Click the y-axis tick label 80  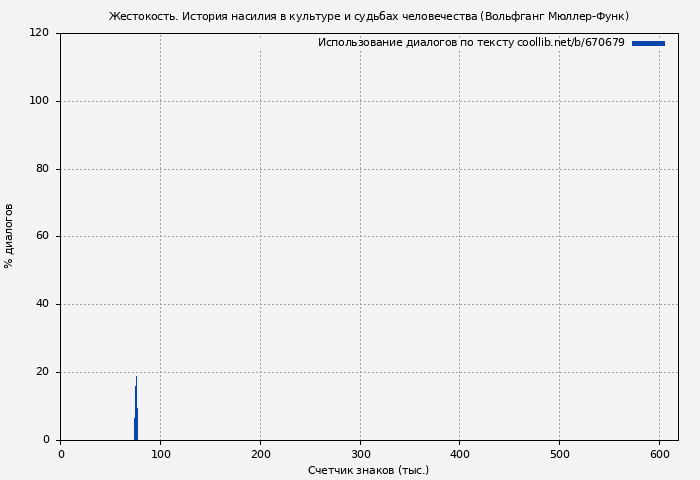point(43,169)
